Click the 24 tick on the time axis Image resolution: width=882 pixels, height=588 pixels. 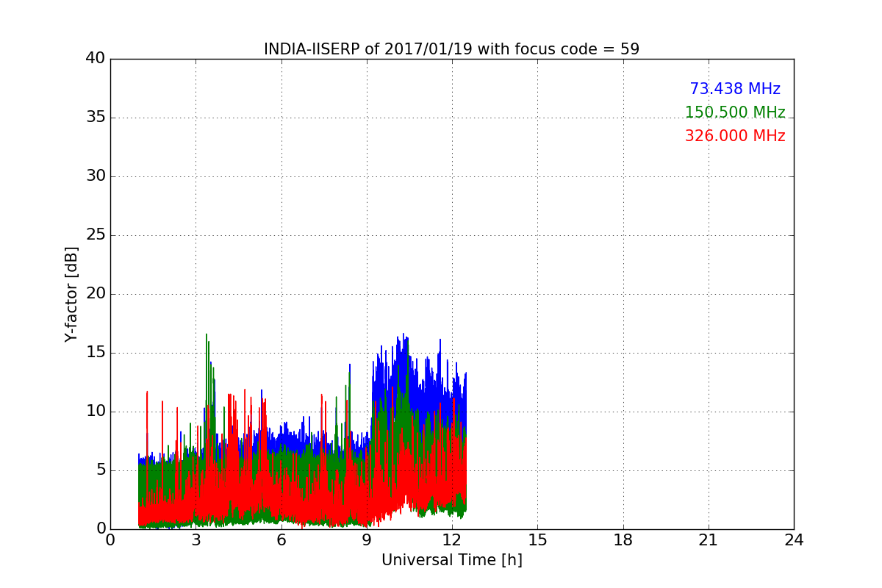794,540
